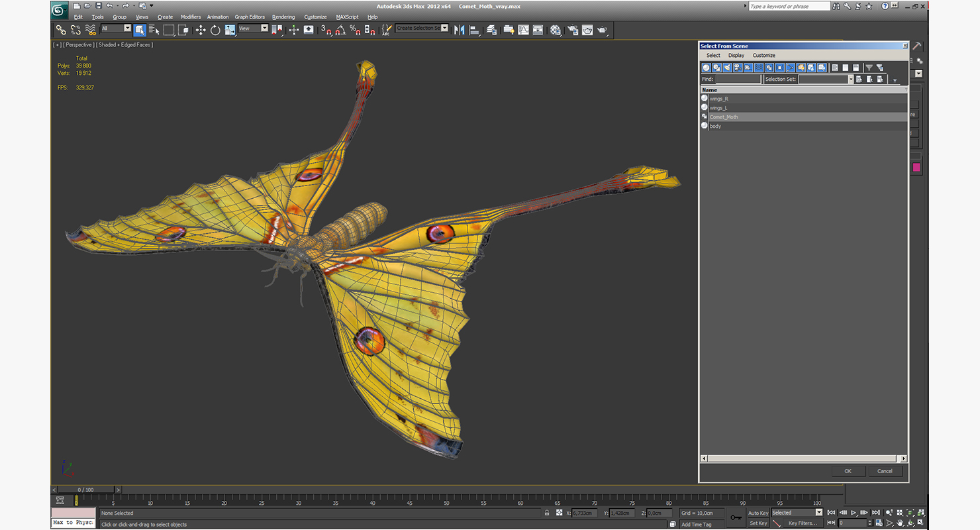Open the Edit menu
Screen dimensions: 980x530
click(x=78, y=17)
